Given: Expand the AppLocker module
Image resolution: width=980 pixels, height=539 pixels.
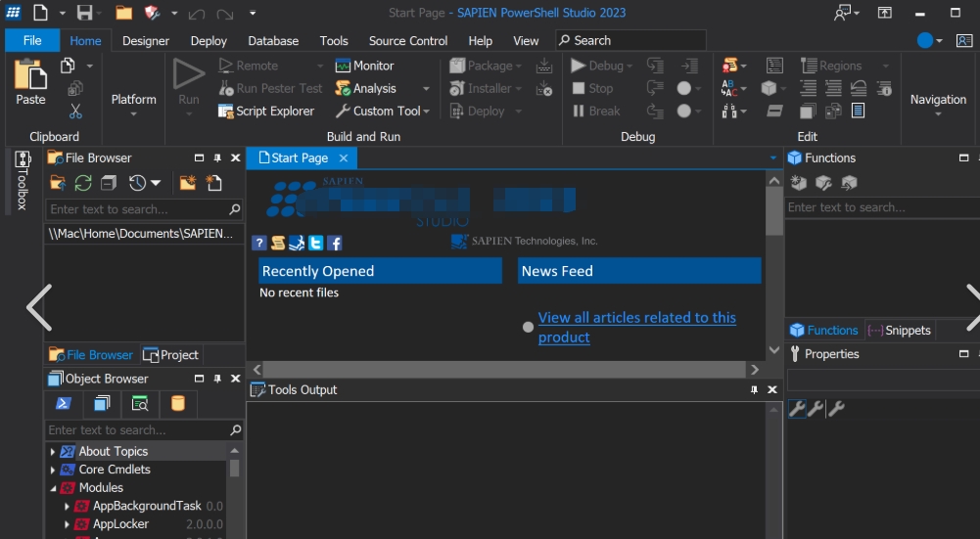Looking at the screenshot, I should pos(67,524).
